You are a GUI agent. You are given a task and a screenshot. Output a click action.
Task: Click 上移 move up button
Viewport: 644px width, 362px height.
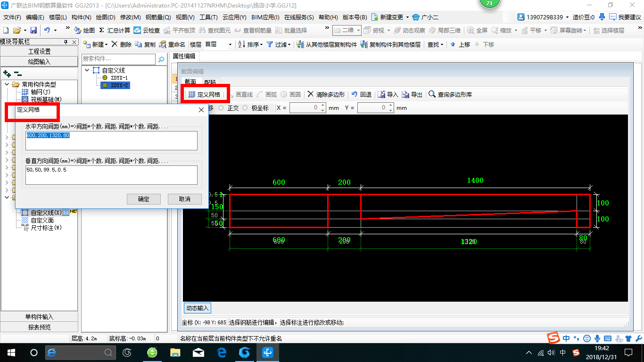click(460, 44)
